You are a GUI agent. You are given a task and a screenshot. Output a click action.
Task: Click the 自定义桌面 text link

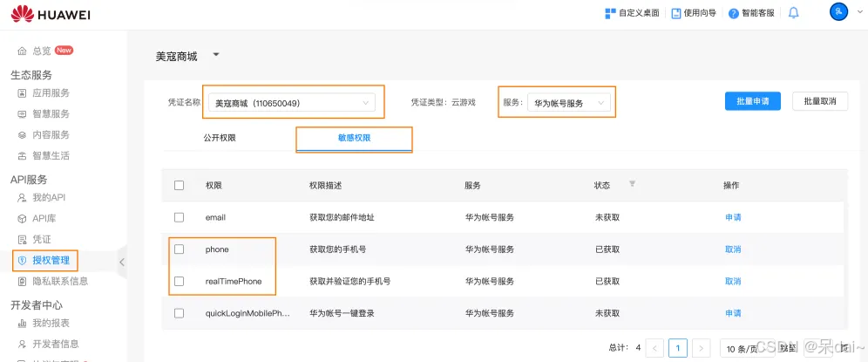[639, 13]
